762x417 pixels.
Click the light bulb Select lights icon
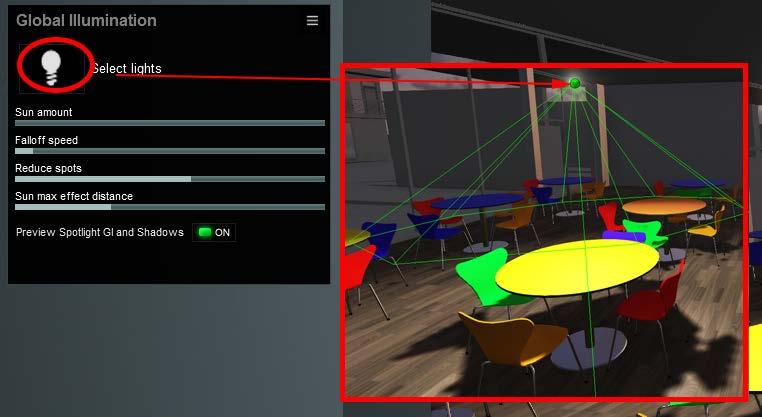[x=52, y=68]
